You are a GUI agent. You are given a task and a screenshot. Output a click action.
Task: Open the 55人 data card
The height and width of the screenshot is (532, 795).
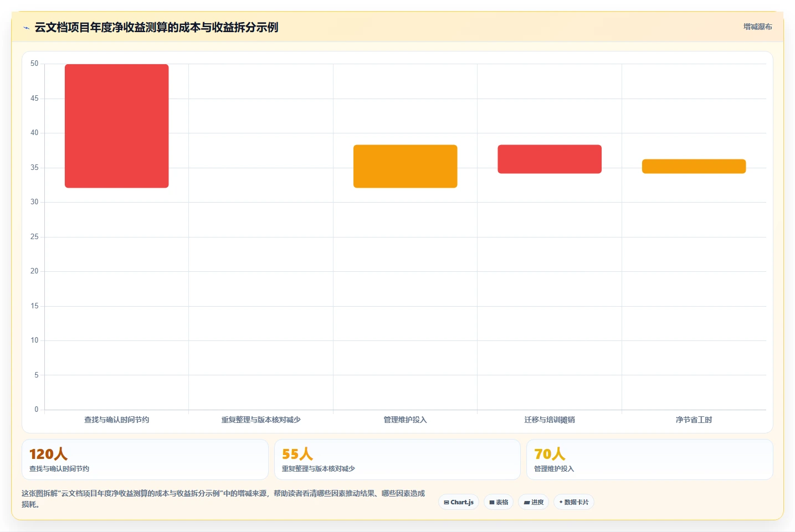[397, 459]
